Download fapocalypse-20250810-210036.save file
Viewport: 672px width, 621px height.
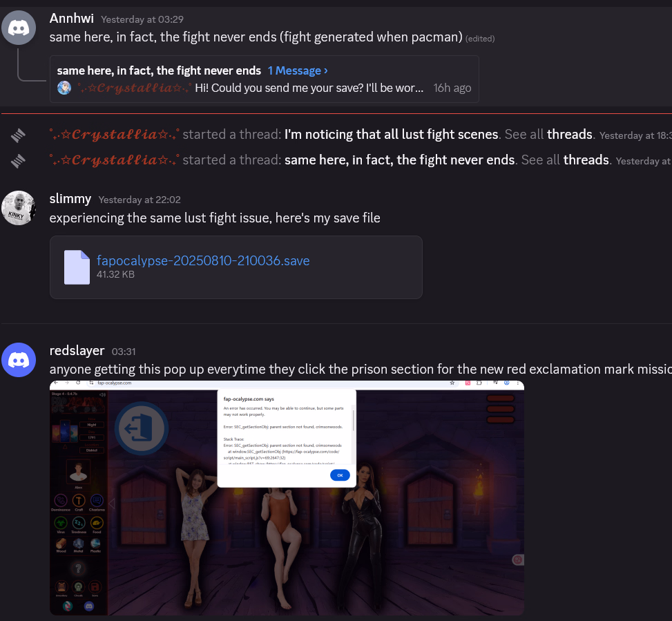pos(203,260)
